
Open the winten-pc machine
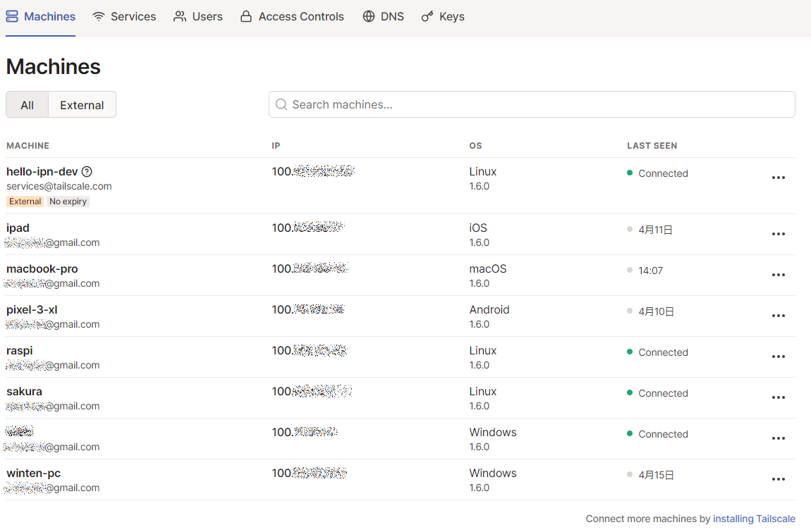click(x=33, y=473)
